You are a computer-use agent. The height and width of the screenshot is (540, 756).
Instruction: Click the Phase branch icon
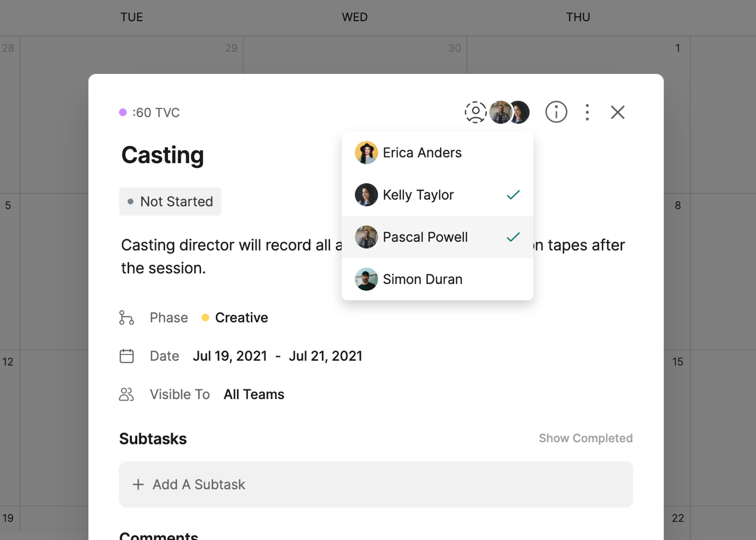(x=126, y=318)
